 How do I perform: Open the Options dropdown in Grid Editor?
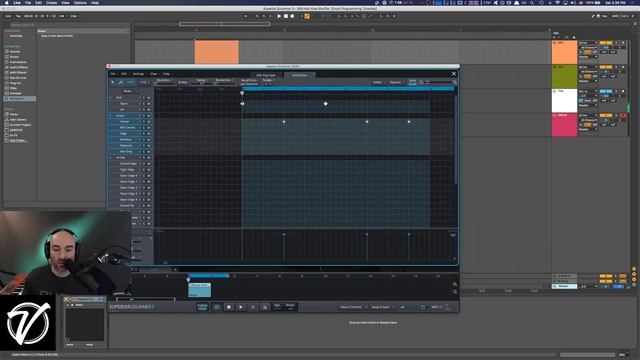pyautogui.click(x=397, y=82)
